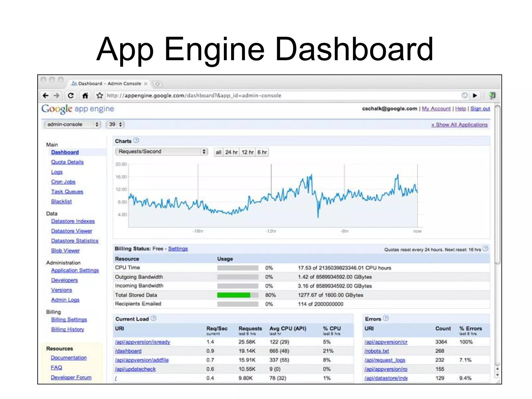Screen dimensions: 532x399
Task: Open Charts help question mark icon
Action: pyautogui.click(x=136, y=141)
